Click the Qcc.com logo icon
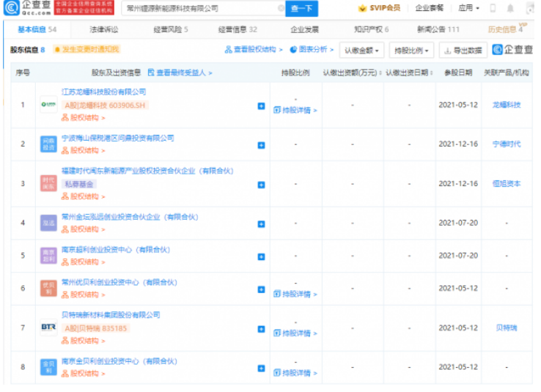 12,7
